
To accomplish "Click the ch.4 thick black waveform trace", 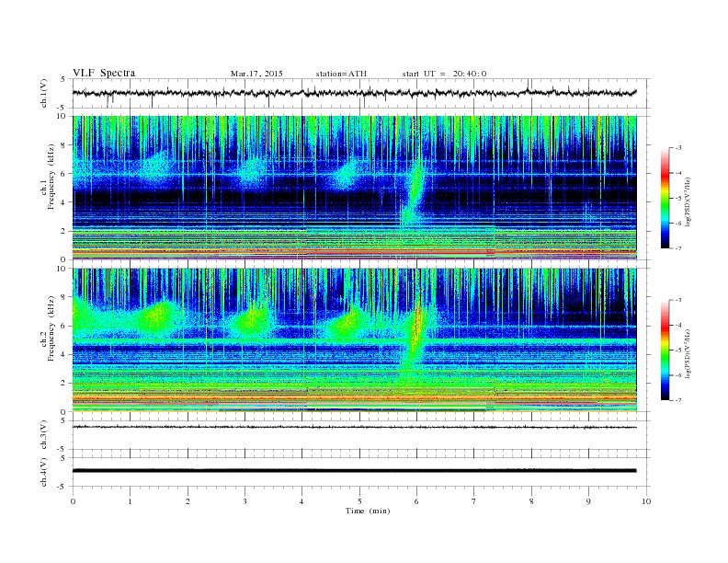I will click(354, 471).
